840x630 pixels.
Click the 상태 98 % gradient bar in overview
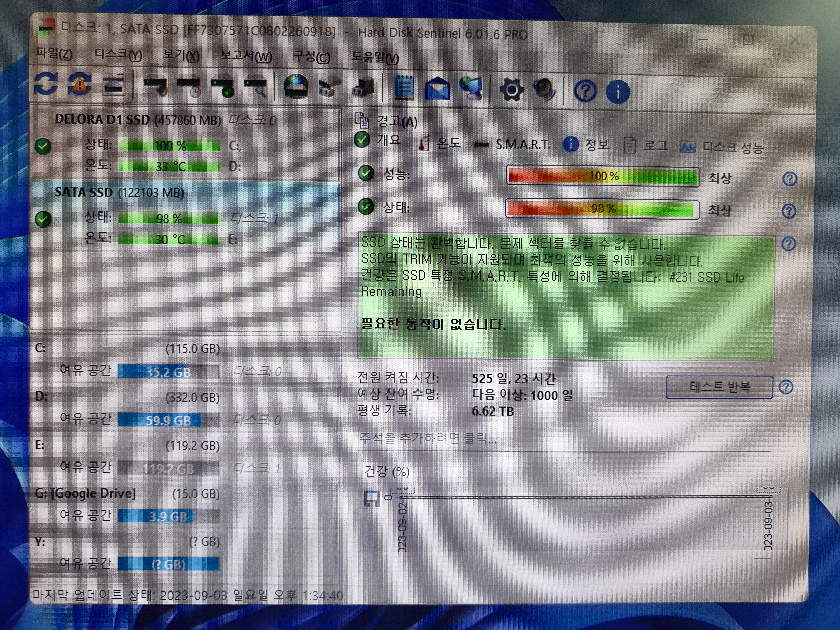[x=602, y=209]
